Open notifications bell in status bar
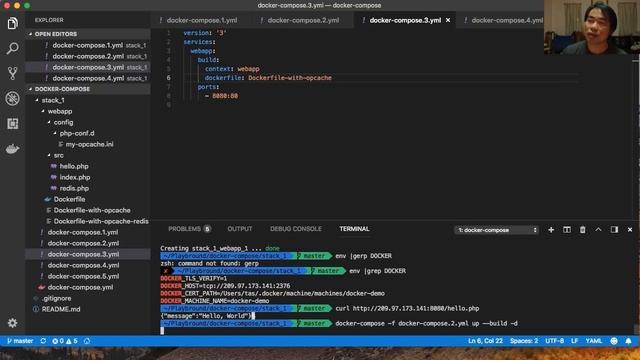This screenshot has width=640, height=360. (629, 341)
